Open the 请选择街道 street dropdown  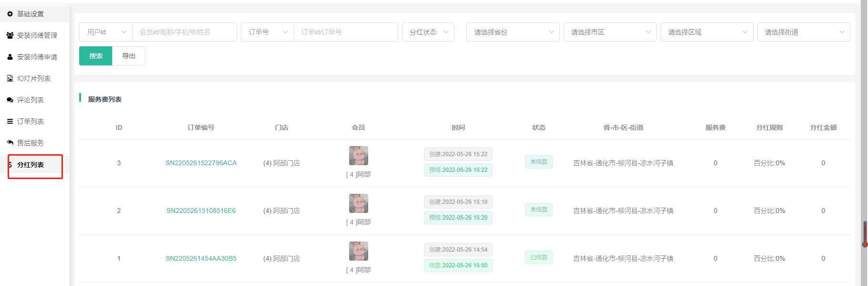803,32
